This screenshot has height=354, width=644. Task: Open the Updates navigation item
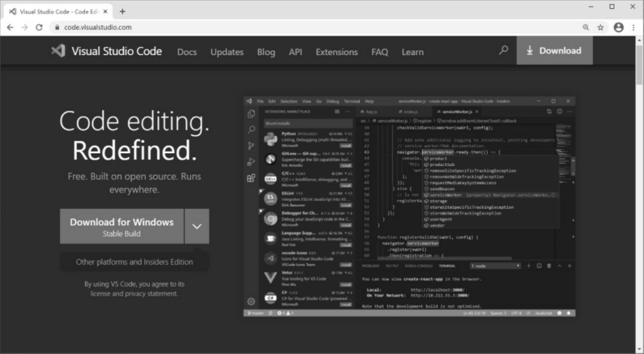[x=227, y=52]
